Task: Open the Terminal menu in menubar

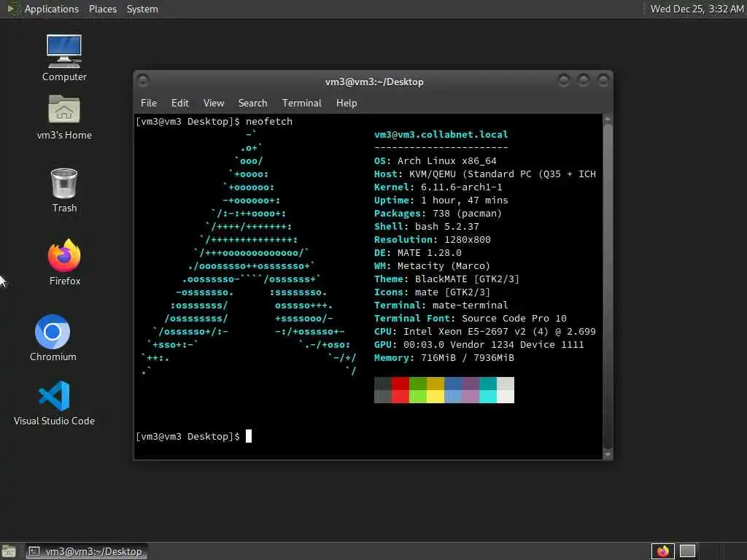Action: pos(301,103)
